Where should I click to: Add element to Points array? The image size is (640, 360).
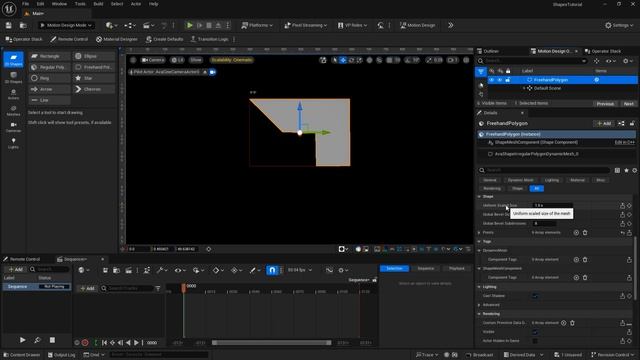click(576, 233)
